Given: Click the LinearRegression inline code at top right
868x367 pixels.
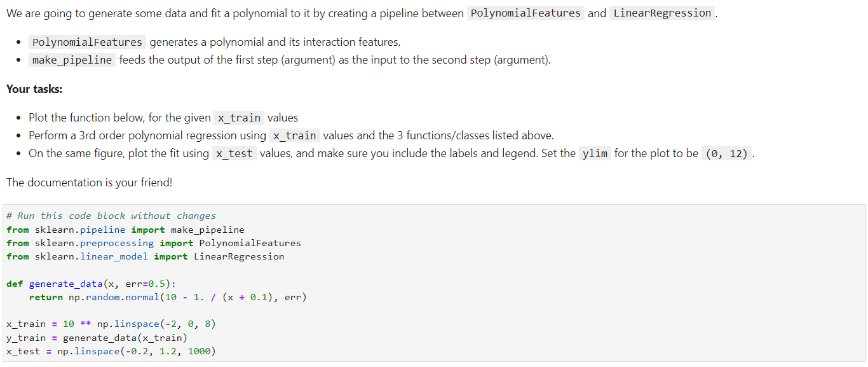Looking at the screenshot, I should [x=661, y=13].
